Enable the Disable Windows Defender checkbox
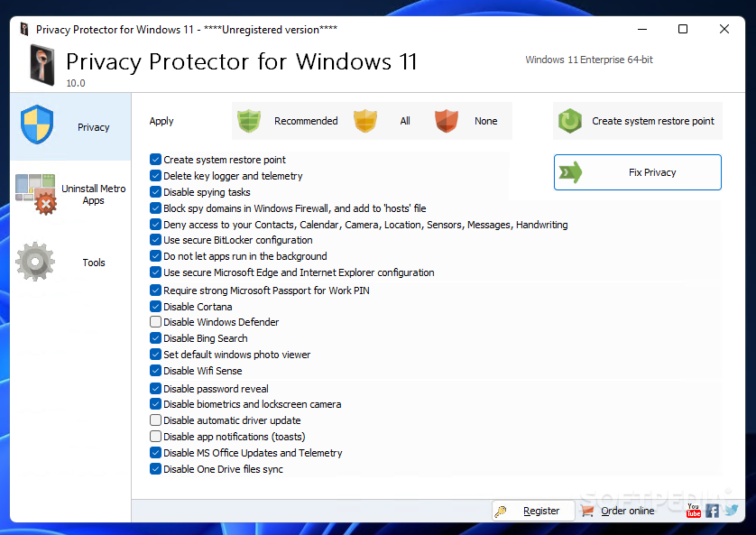Screen dimensions: 756x535 coord(156,322)
